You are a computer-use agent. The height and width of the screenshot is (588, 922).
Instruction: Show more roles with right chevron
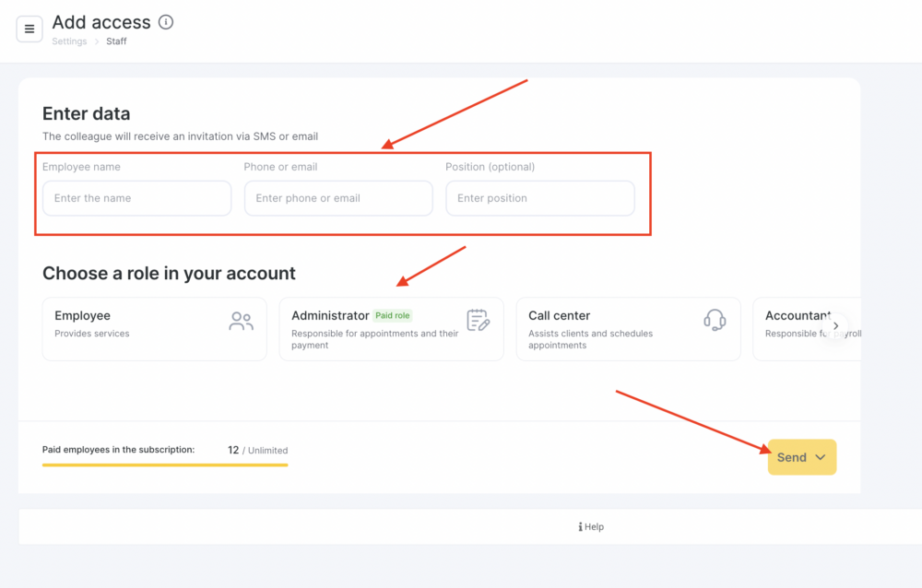pyautogui.click(x=835, y=325)
